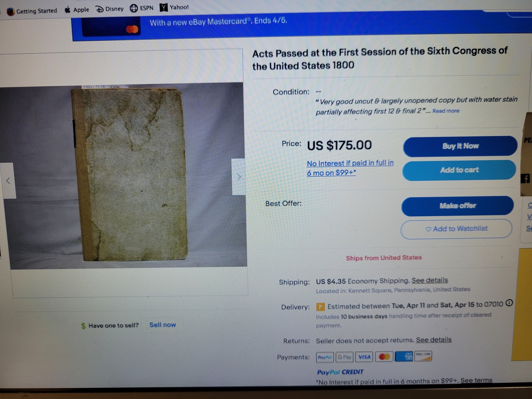Open the Disney bookmark
532x399 pixels.
coord(110,9)
